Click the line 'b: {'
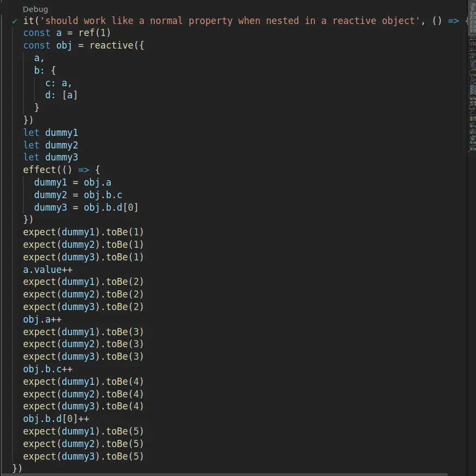Screen dimensions: 476x476 coord(45,70)
